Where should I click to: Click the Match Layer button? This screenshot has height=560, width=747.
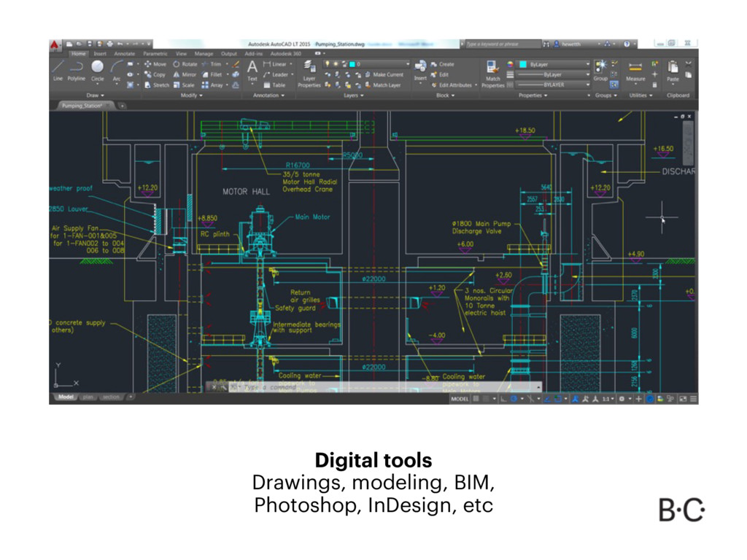coord(382,85)
